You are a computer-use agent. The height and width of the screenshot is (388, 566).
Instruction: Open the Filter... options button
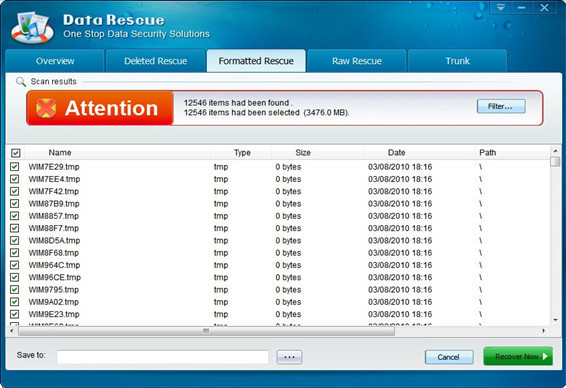[x=501, y=106]
